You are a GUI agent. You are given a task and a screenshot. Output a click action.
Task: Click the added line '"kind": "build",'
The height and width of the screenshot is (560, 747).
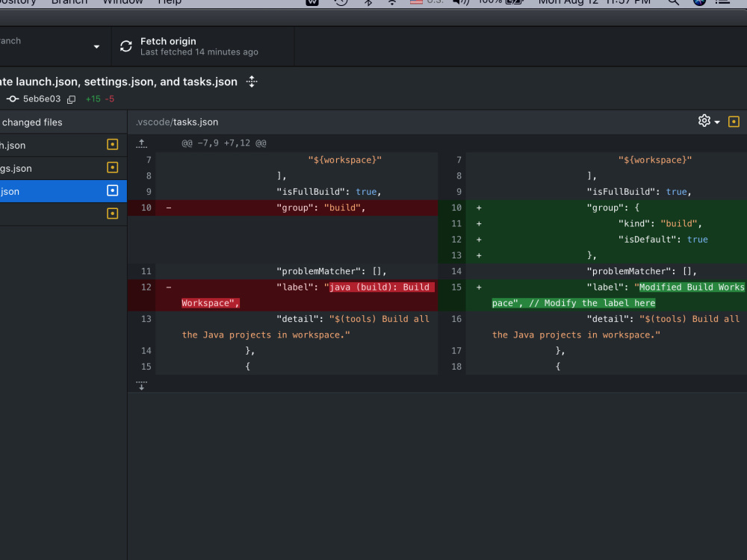coord(660,223)
